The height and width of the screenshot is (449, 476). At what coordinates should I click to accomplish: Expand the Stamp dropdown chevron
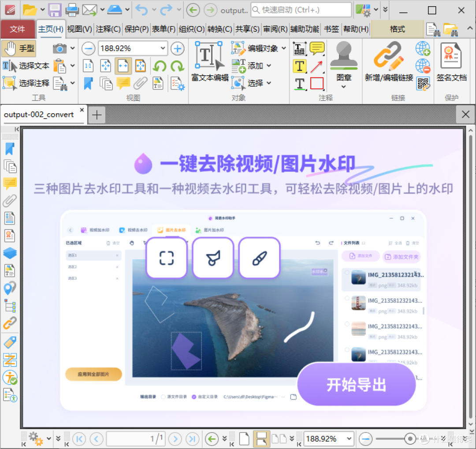point(344,87)
